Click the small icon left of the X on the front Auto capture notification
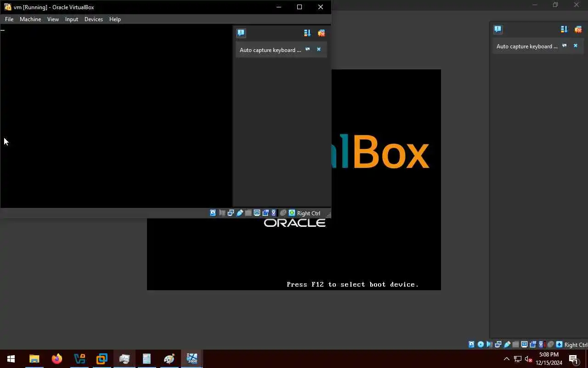 (x=308, y=49)
